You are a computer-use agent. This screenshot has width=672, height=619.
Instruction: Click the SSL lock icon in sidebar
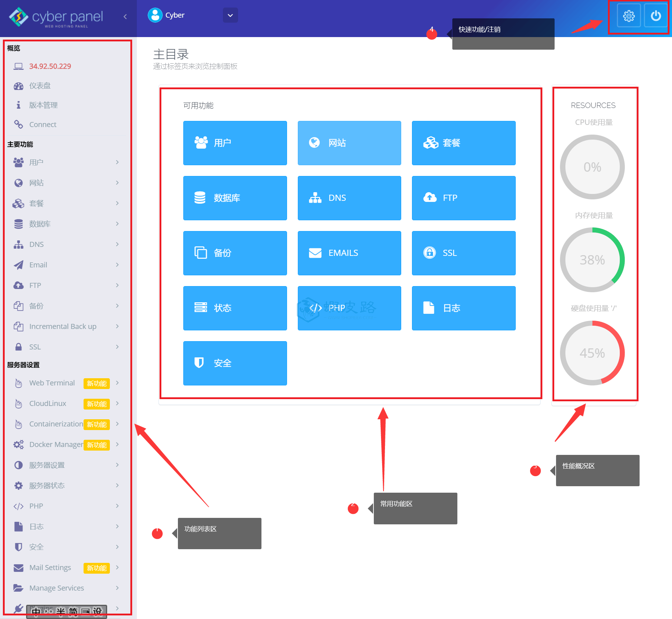[18, 347]
